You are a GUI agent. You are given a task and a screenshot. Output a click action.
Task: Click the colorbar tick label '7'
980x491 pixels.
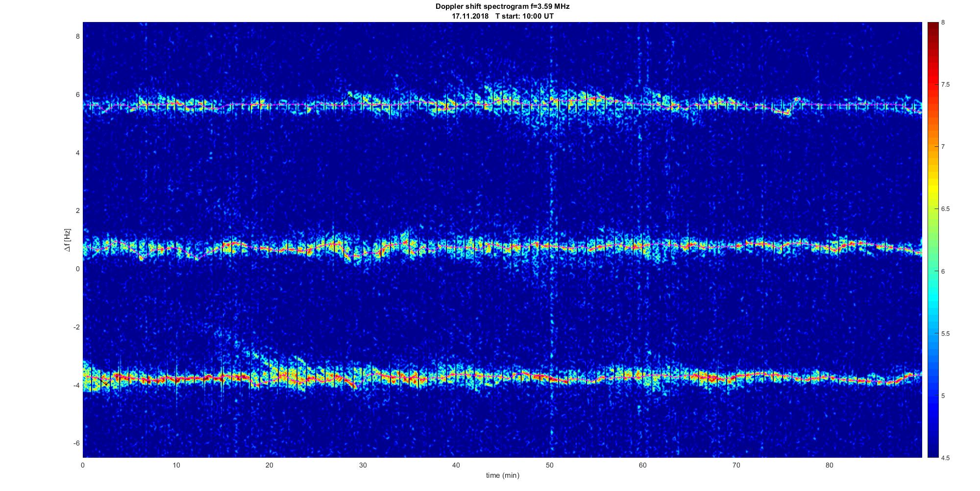coord(943,147)
